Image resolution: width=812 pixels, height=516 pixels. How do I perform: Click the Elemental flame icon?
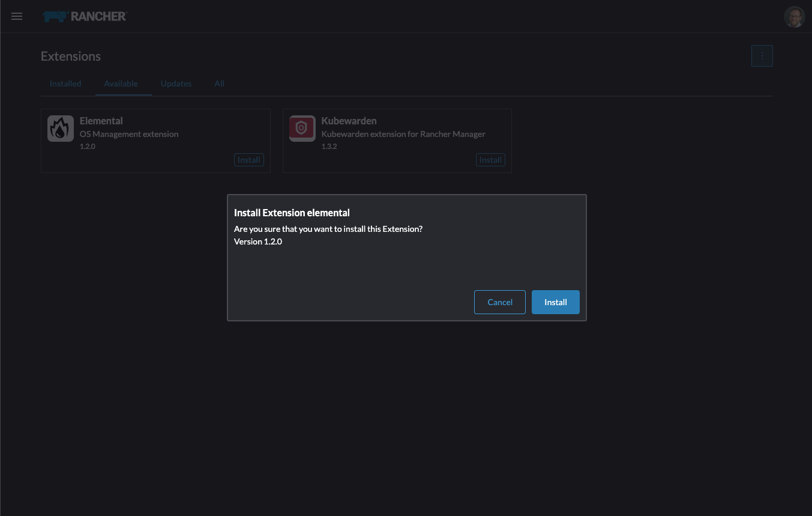click(61, 129)
